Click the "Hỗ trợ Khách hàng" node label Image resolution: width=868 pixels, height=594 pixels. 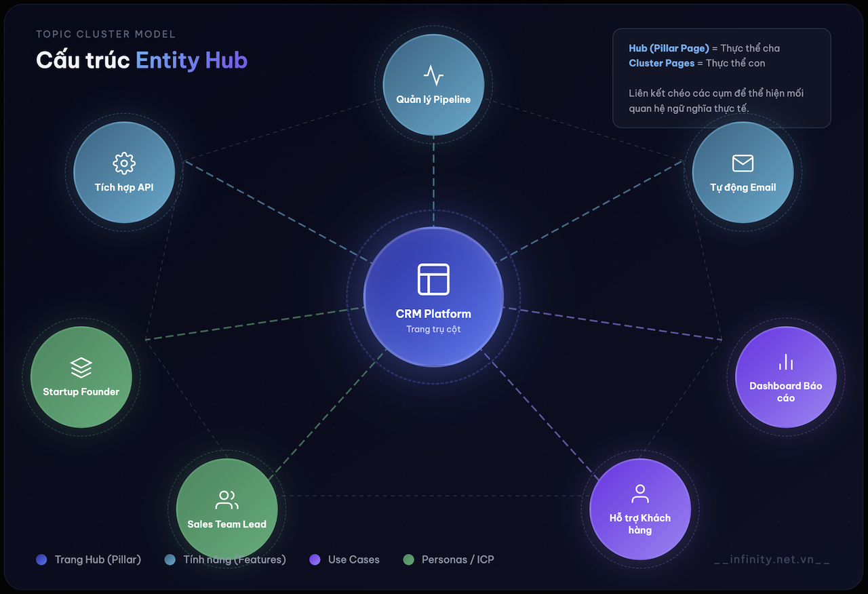pyautogui.click(x=640, y=524)
